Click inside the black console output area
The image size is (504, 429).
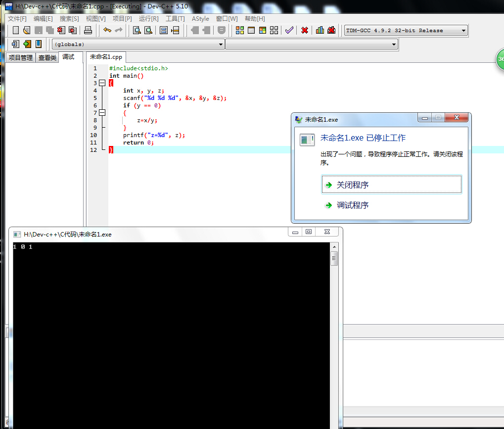pos(171,335)
